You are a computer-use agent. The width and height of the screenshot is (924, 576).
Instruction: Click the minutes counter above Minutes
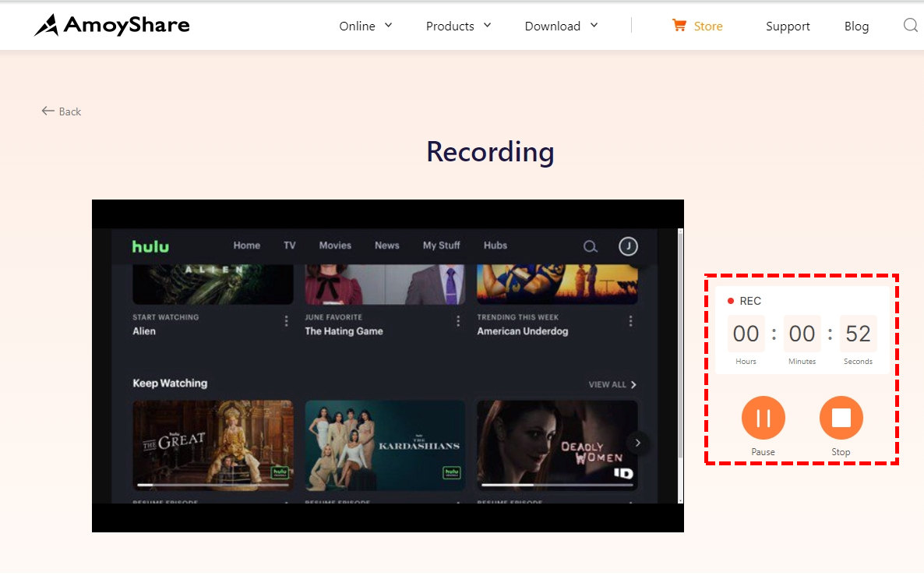tap(802, 334)
